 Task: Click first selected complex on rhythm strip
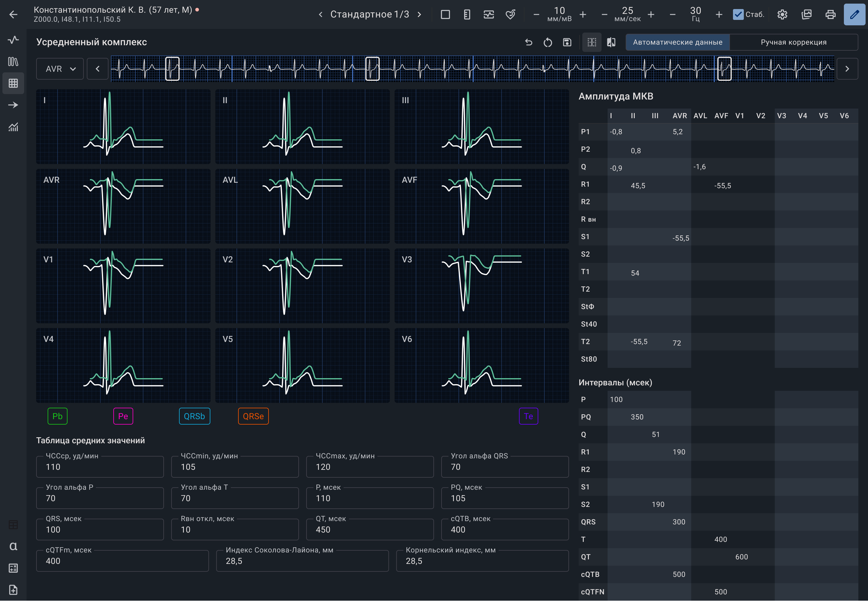click(172, 68)
